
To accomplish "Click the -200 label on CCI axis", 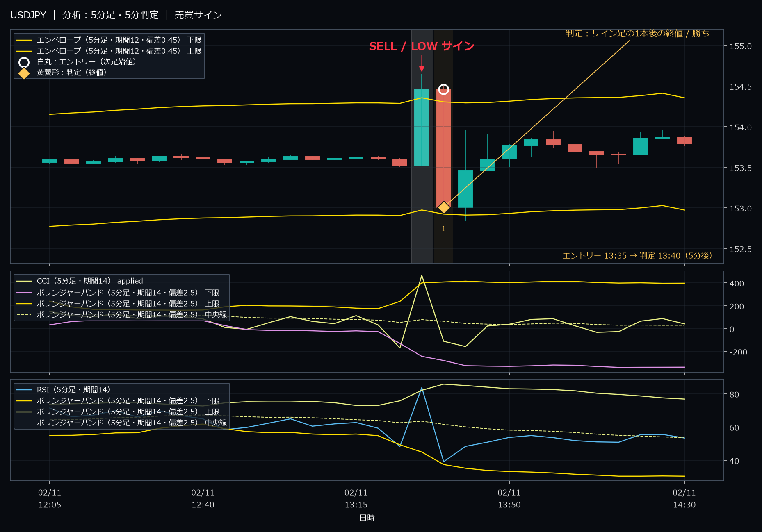I will [738, 352].
